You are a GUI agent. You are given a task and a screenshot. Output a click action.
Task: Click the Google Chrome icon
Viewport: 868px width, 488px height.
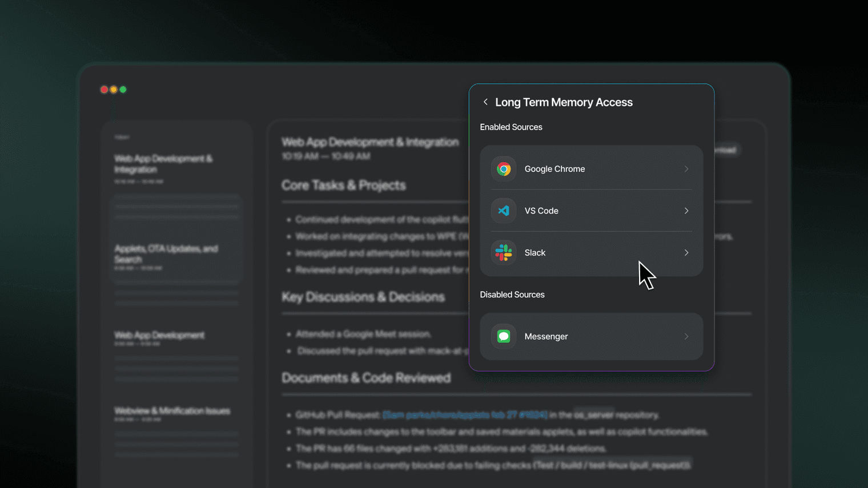tap(504, 169)
